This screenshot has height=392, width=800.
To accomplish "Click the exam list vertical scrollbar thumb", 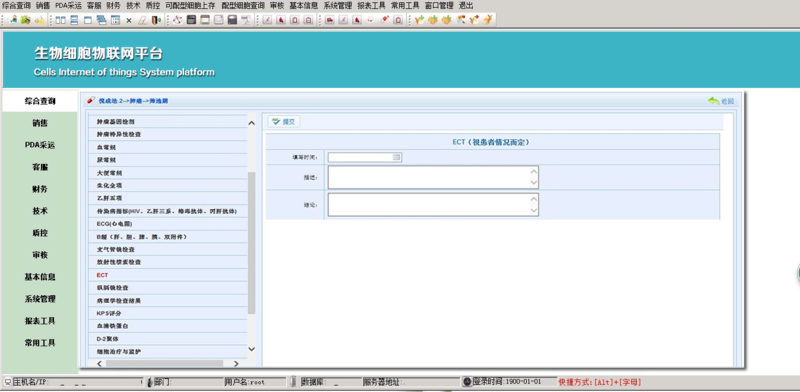I will pyautogui.click(x=251, y=242).
